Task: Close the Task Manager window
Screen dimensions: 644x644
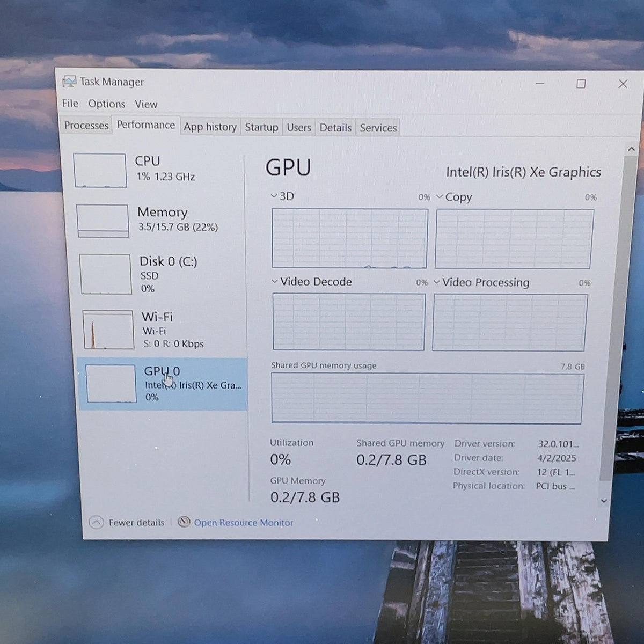Action: [623, 84]
